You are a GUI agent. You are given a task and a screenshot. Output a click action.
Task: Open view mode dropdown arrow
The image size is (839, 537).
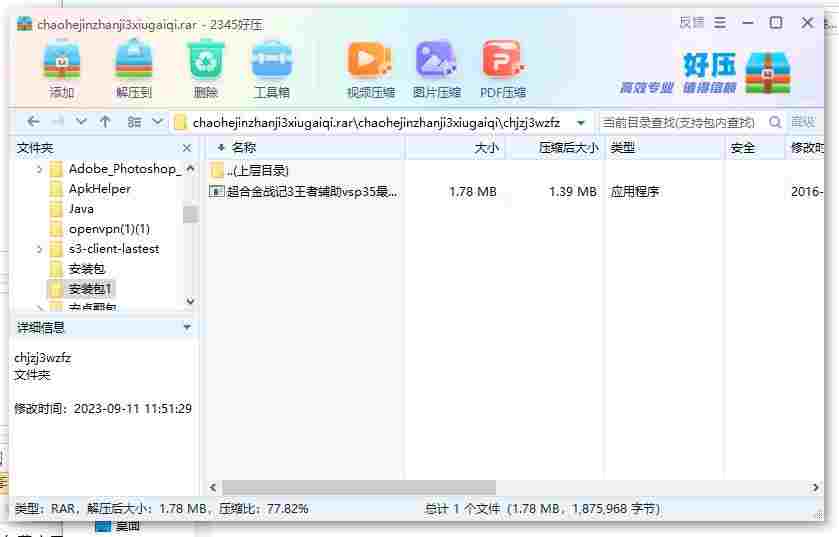tap(157, 122)
